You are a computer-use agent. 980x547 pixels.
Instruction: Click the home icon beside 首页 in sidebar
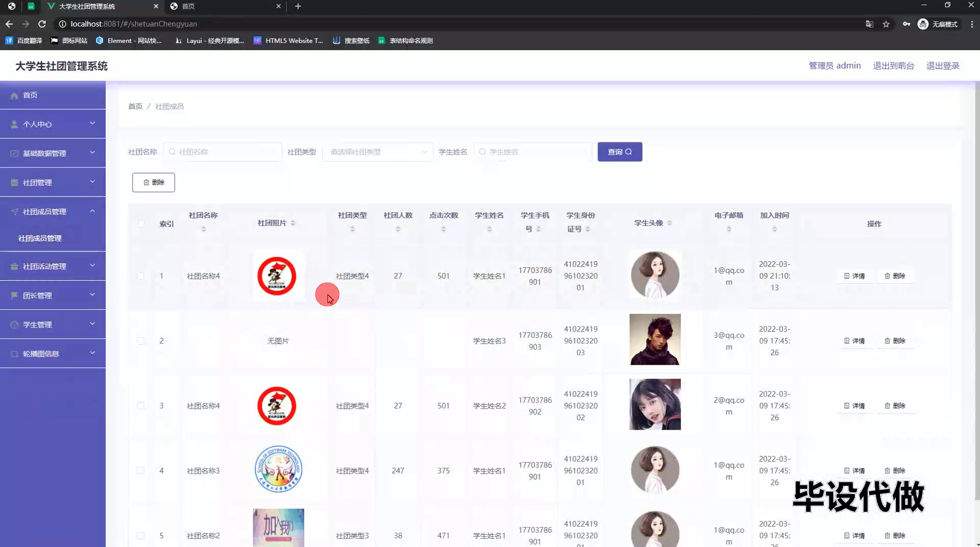(14, 95)
